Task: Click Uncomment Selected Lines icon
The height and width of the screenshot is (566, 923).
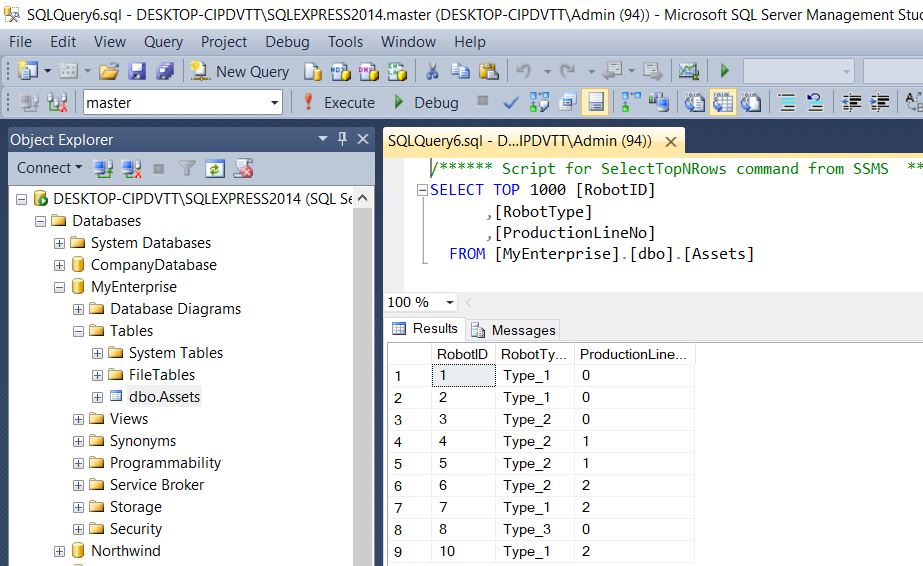Action: 815,102
